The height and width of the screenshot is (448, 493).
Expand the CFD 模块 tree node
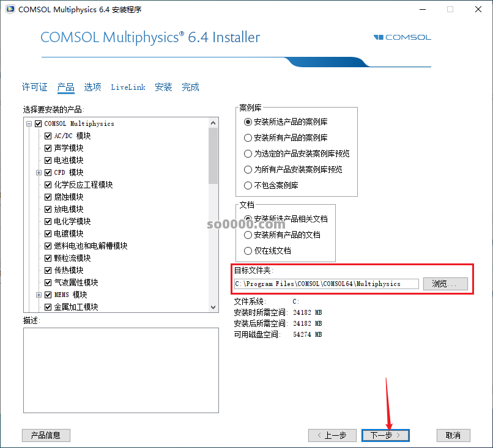(x=39, y=173)
